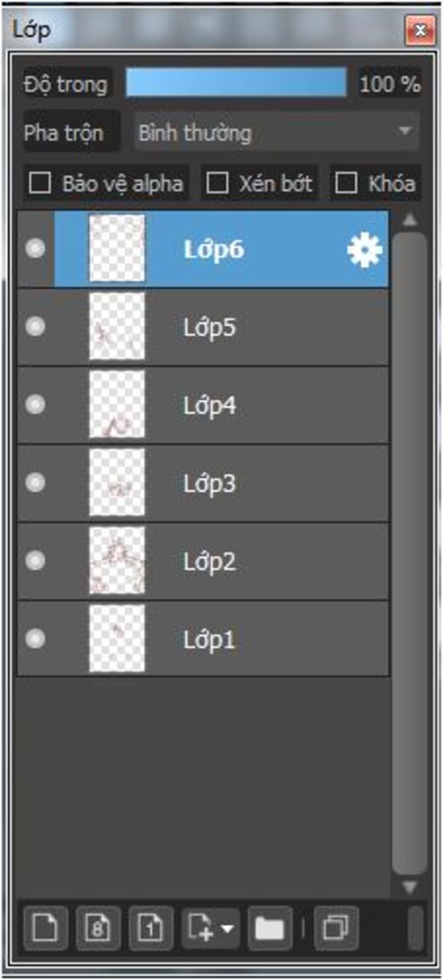Select the Lớp1 layer
Screen dimensions: 443x980
pos(203,639)
